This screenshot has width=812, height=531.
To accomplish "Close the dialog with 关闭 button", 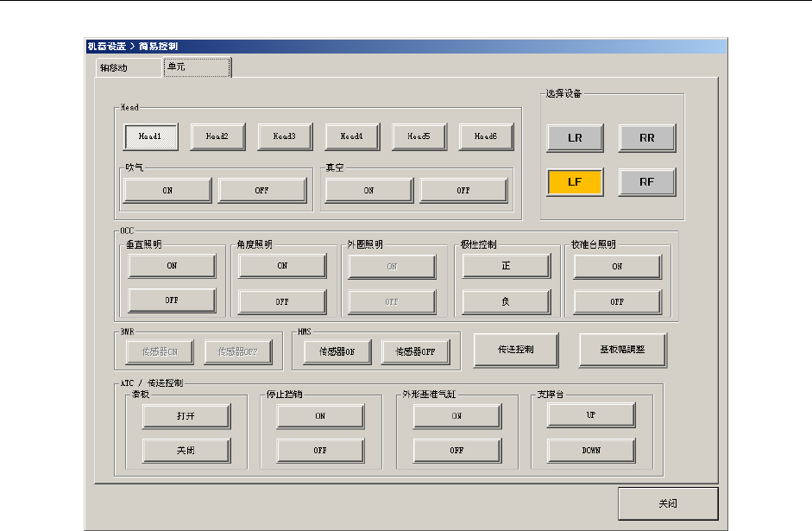I will coord(668,503).
